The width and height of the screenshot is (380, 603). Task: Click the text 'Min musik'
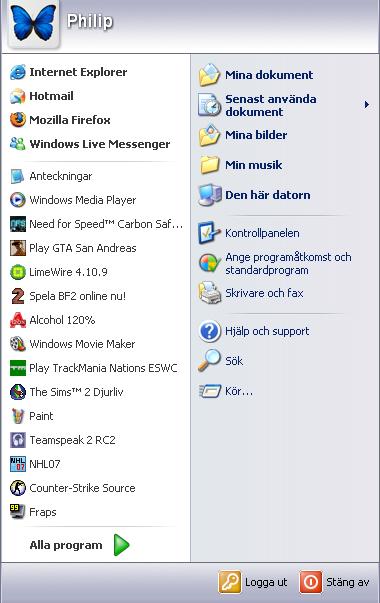(254, 165)
